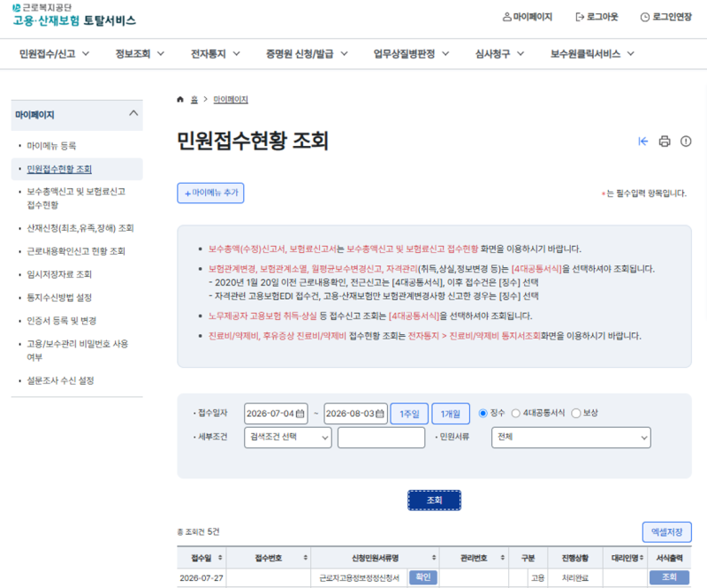
Task: Open the 심사청구 menu
Action: coord(499,54)
